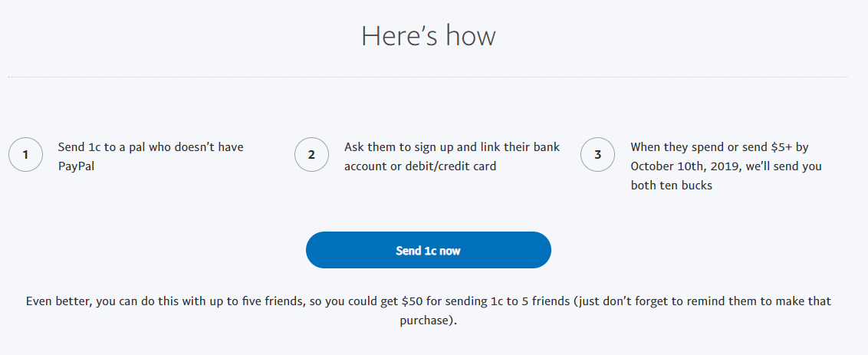Select the step 1 circle icon
The width and height of the screenshot is (868, 355).
(x=25, y=155)
